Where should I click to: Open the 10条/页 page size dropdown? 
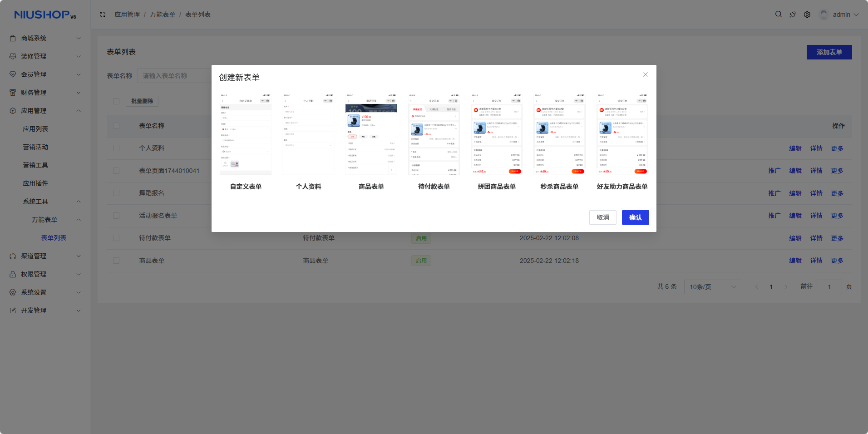tap(713, 287)
